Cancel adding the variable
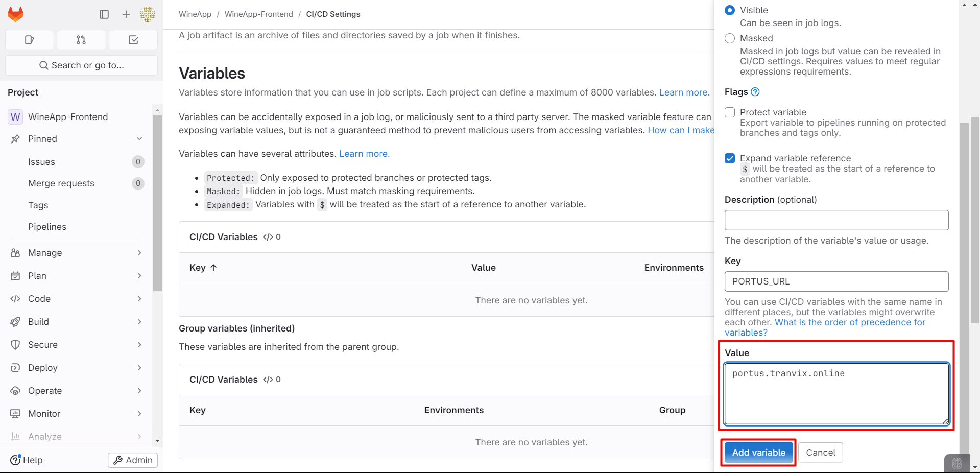 click(x=820, y=453)
